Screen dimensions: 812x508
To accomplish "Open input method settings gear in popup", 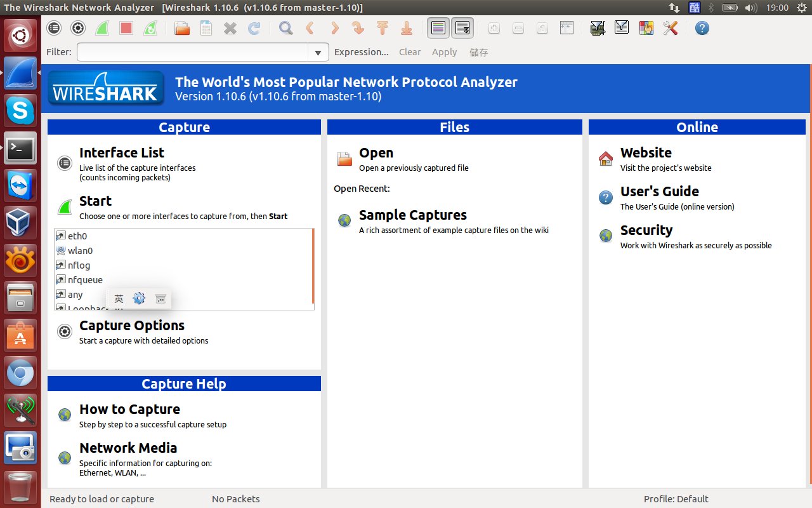I will (139, 298).
